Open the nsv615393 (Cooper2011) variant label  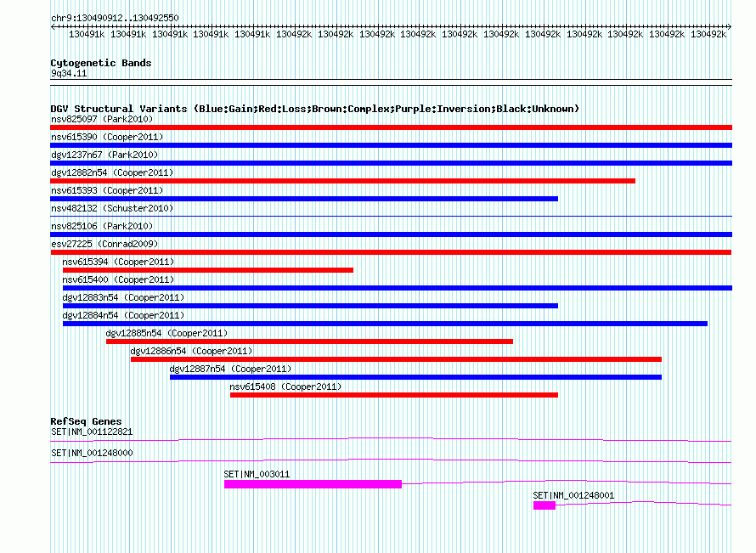click(107, 190)
